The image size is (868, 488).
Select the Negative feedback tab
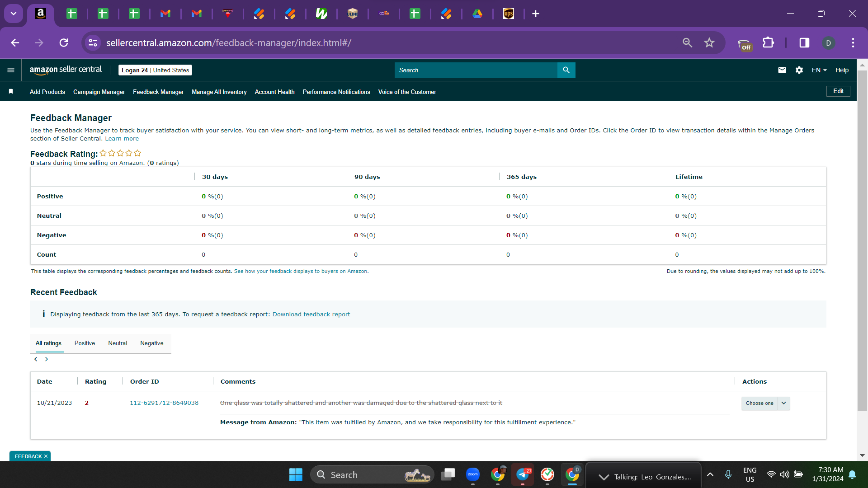tap(152, 343)
